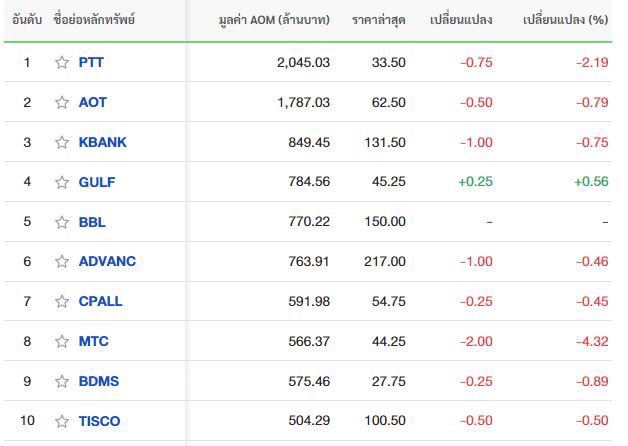The image size is (628, 446).
Task: Open the TISCO stock link
Action: [99, 421]
